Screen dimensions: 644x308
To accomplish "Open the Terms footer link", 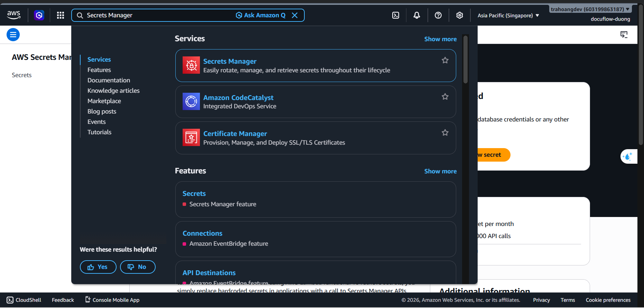I will point(568,300).
